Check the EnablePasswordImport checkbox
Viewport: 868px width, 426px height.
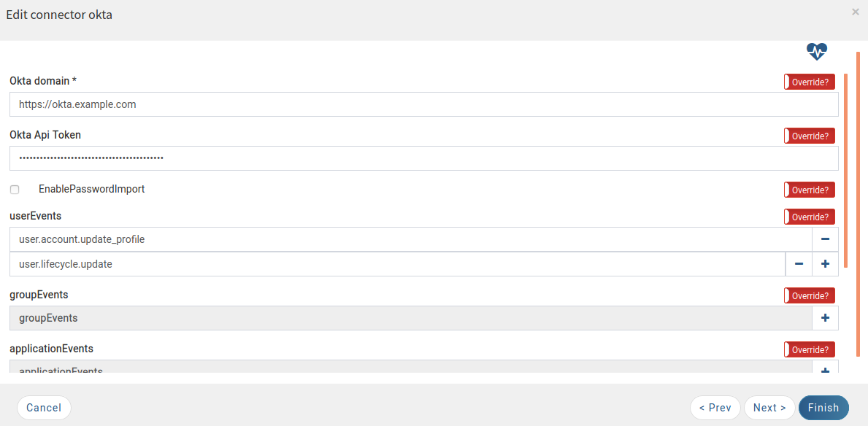point(15,190)
